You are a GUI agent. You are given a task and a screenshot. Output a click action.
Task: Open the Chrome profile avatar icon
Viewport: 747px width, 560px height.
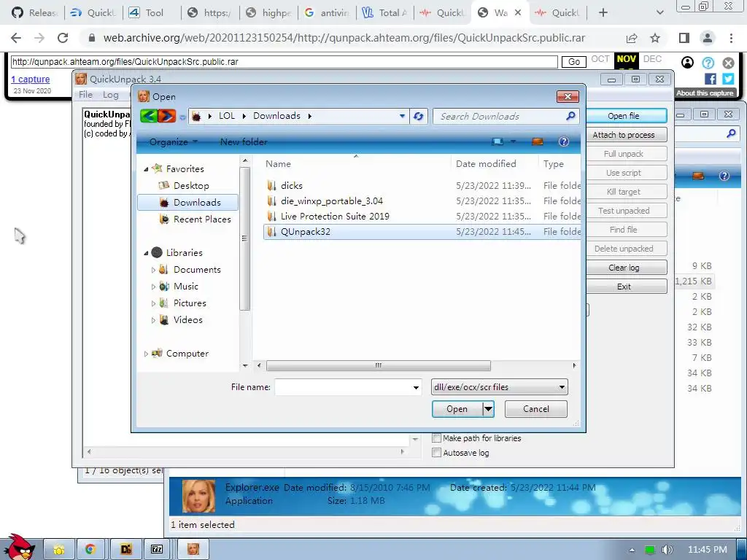[708, 38]
